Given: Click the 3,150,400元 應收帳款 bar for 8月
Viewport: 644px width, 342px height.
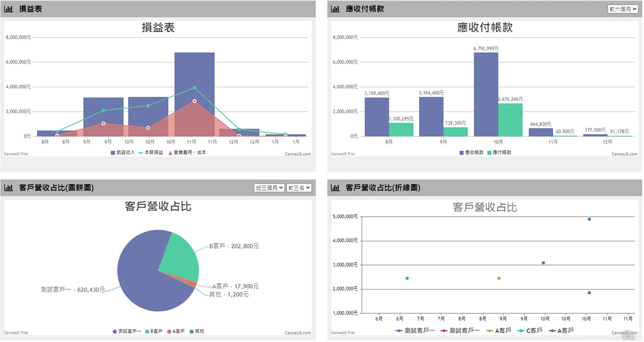Looking at the screenshot, I should click(x=377, y=116).
